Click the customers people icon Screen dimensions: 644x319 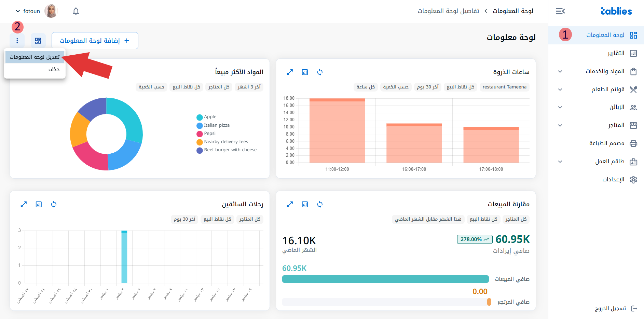pos(633,108)
